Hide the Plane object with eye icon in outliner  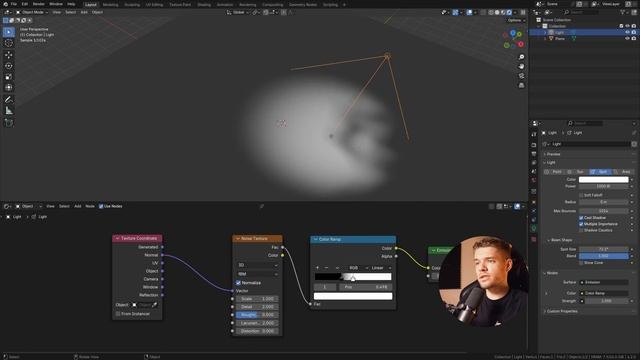pos(627,38)
